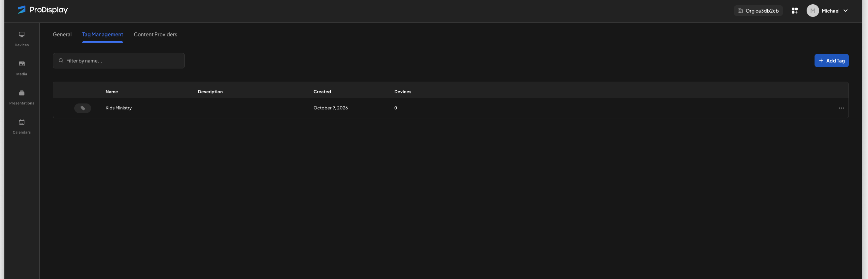Click the devices count 0 cell
This screenshot has width=868, height=279.
396,108
